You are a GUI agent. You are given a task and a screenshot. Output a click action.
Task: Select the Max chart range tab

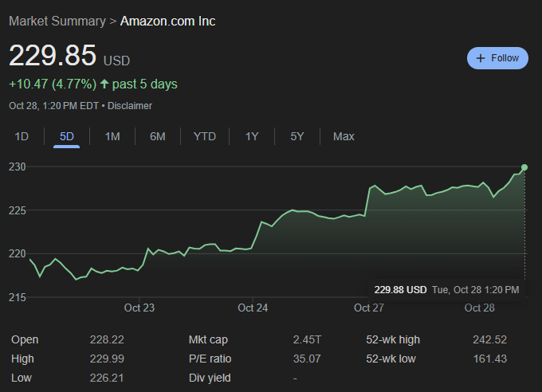(344, 136)
